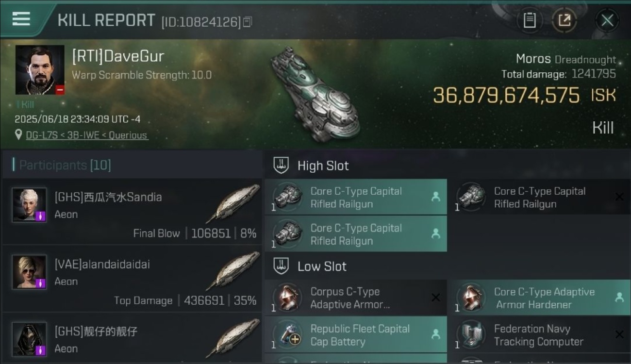Select the Moros ship image
The image size is (631, 364).
tap(315, 94)
